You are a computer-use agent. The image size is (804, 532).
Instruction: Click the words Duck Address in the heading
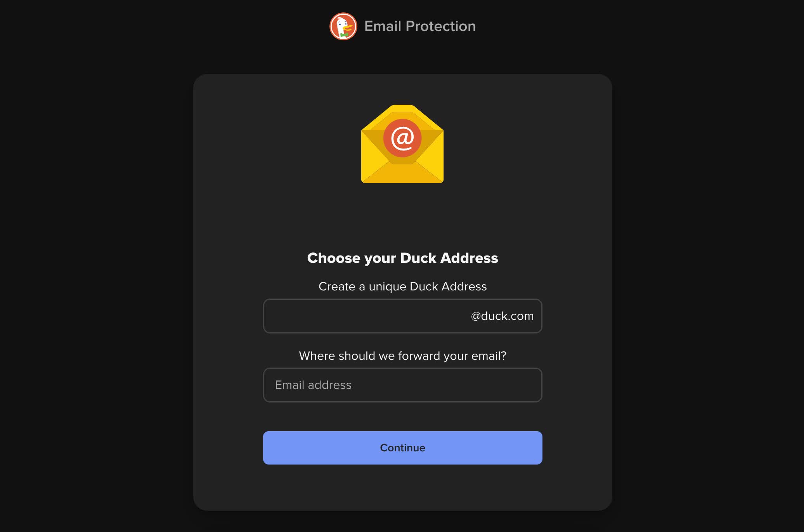[449, 258]
